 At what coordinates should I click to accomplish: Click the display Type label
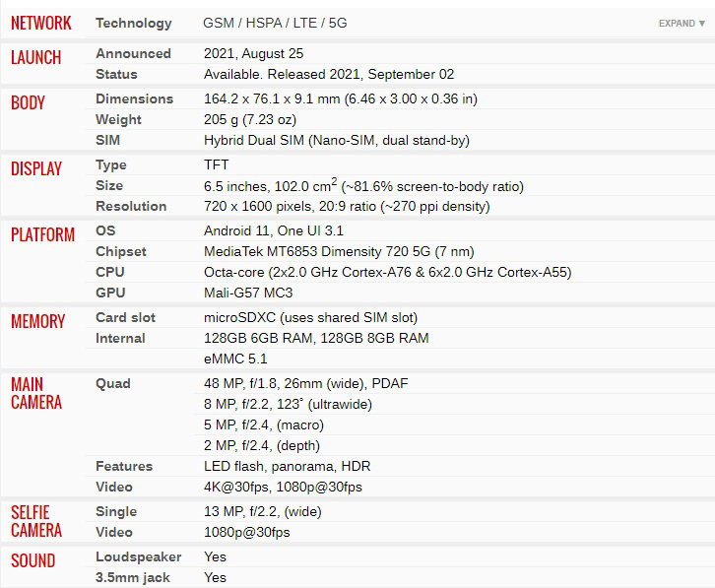[111, 164]
